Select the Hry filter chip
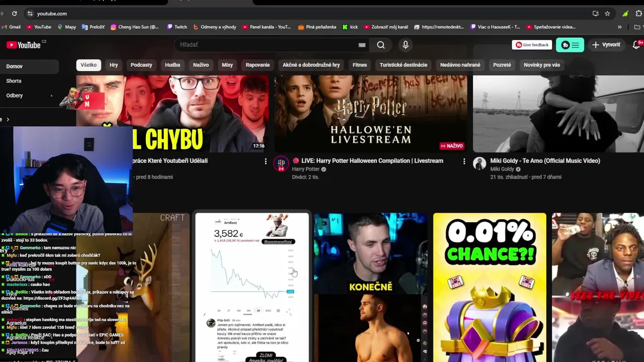The height and width of the screenshot is (362, 644). [114, 65]
